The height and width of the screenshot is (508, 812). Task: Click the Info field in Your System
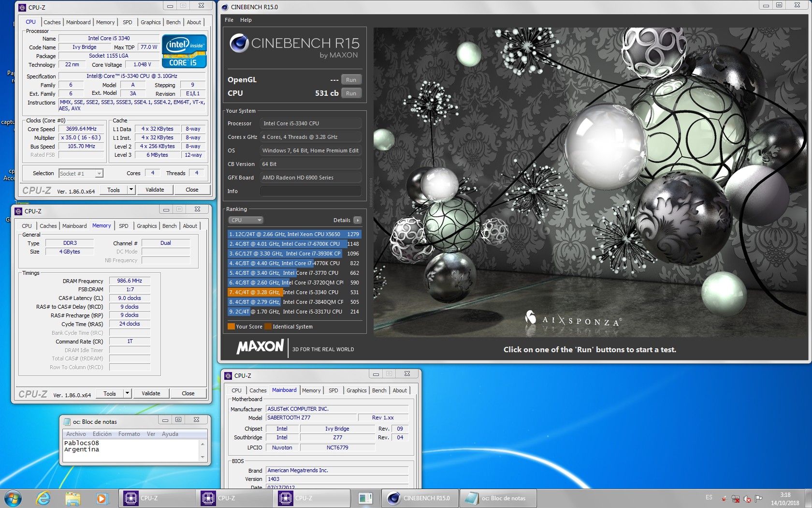click(311, 191)
